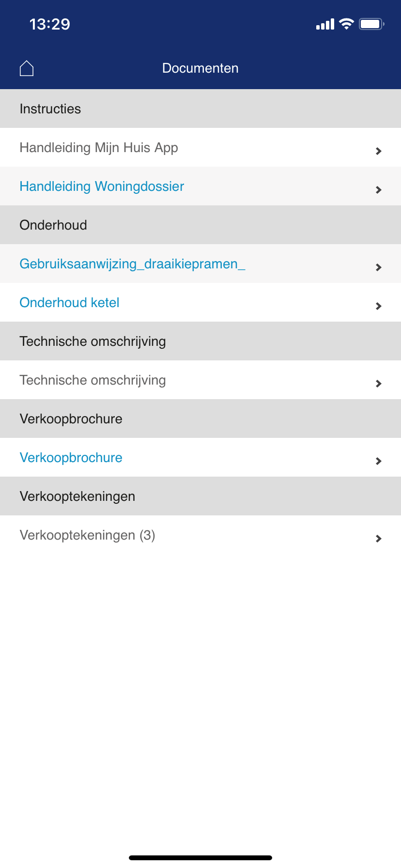Select the Instructies section header
This screenshot has width=401, height=868.
(x=50, y=108)
